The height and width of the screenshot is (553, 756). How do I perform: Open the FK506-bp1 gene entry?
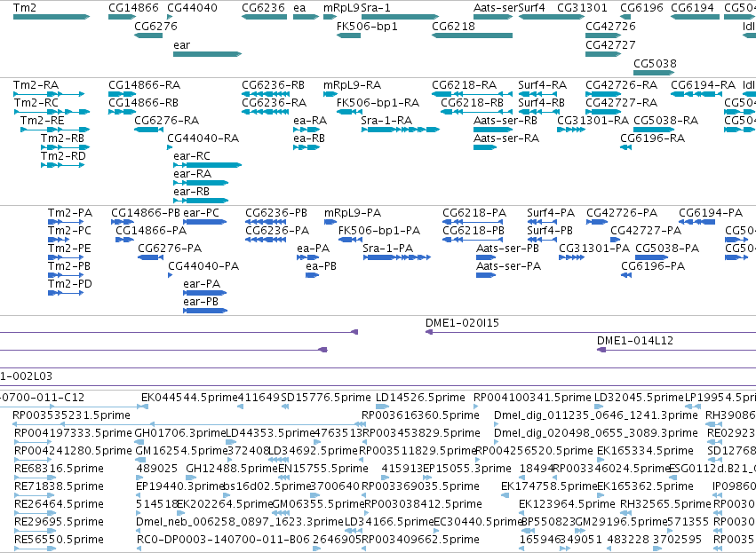pyautogui.click(x=348, y=36)
